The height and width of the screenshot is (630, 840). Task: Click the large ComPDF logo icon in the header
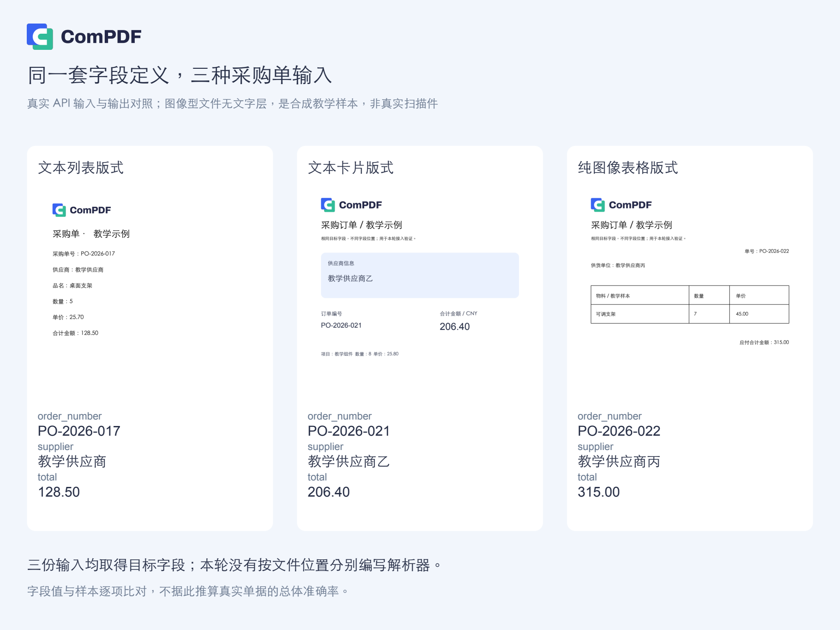coord(40,36)
